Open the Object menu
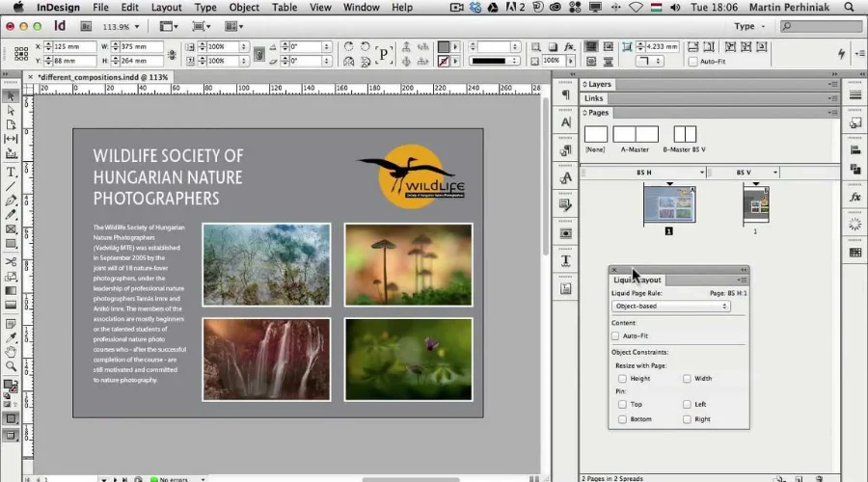Image resolution: width=868 pixels, height=482 pixels. click(x=244, y=7)
